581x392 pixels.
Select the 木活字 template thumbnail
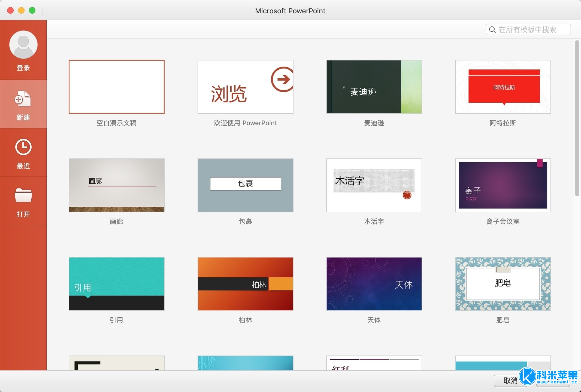click(374, 185)
